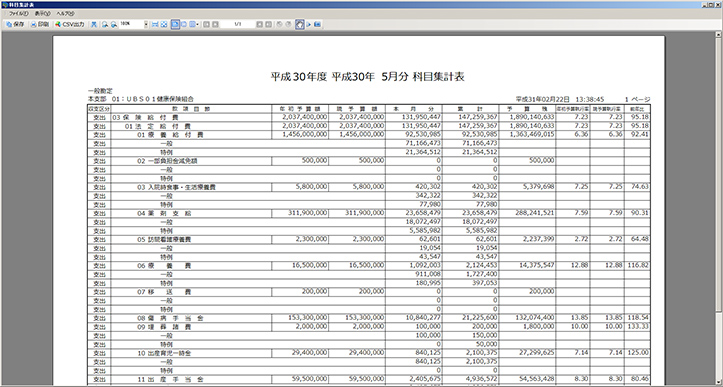Open the ヘルプ menu
Screen dimensions: 723x387
pos(65,14)
